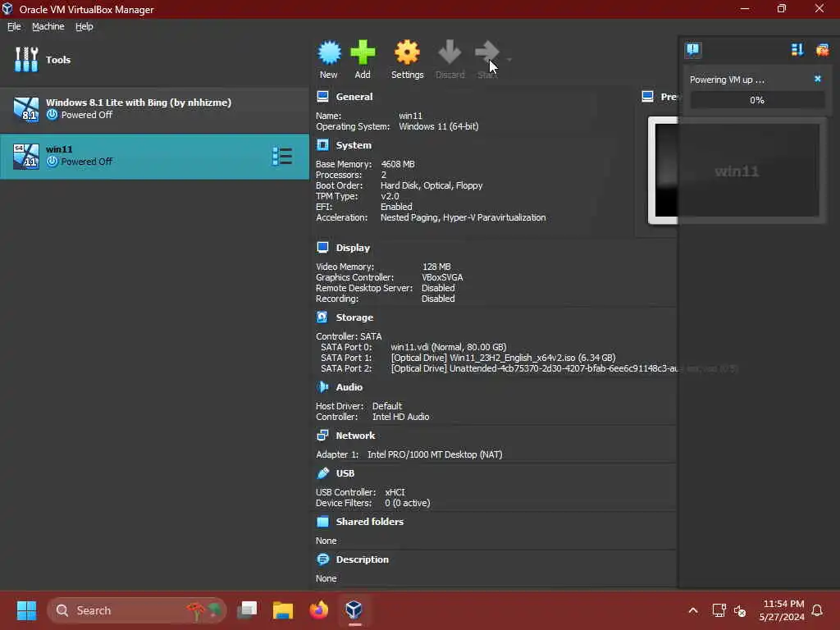
Task: Click the green Add machine button
Action: (363, 59)
